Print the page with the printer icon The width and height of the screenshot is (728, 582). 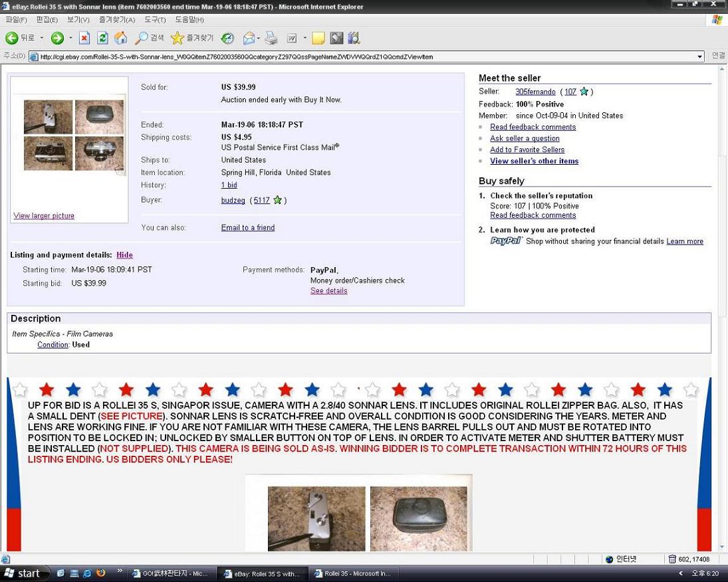point(271,38)
